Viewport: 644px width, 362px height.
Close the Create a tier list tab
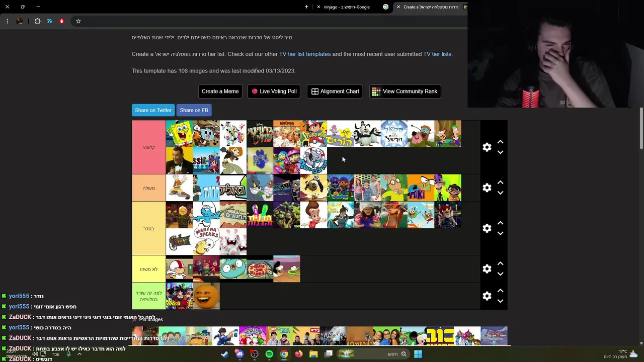pyautogui.click(x=398, y=7)
